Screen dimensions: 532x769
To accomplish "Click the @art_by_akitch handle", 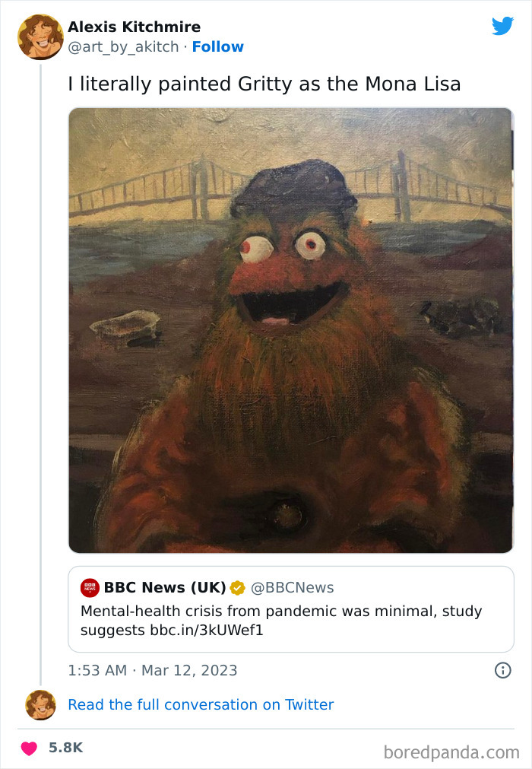I will [x=125, y=46].
